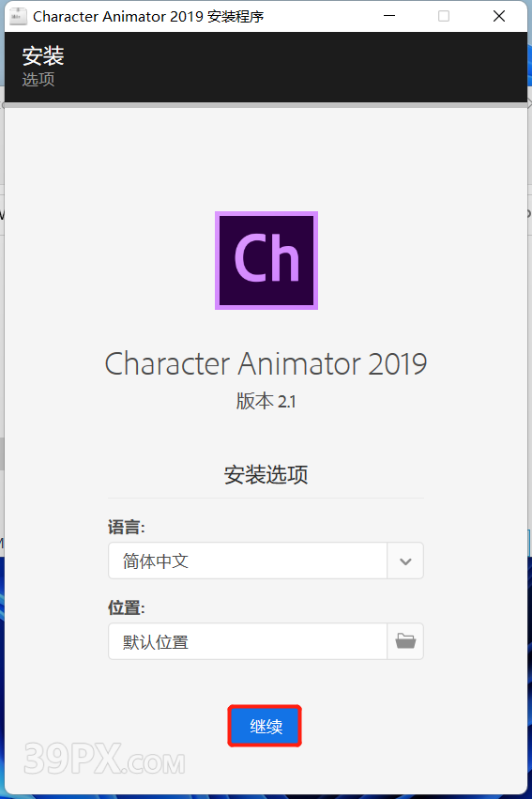The width and height of the screenshot is (532, 799).
Task: Open the 简体中文 language combo box
Action: pos(266,561)
